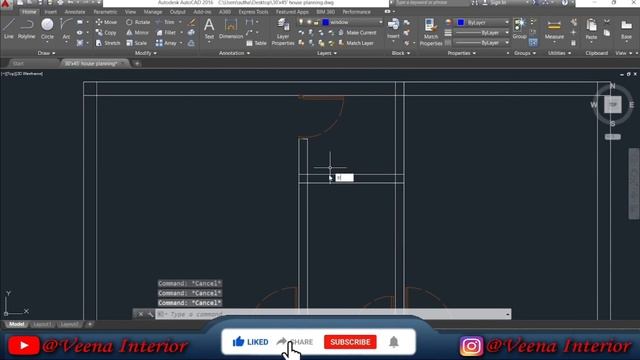Click the Paste clipboard tool
Screen dimensions: 640x360
[x=591, y=29]
